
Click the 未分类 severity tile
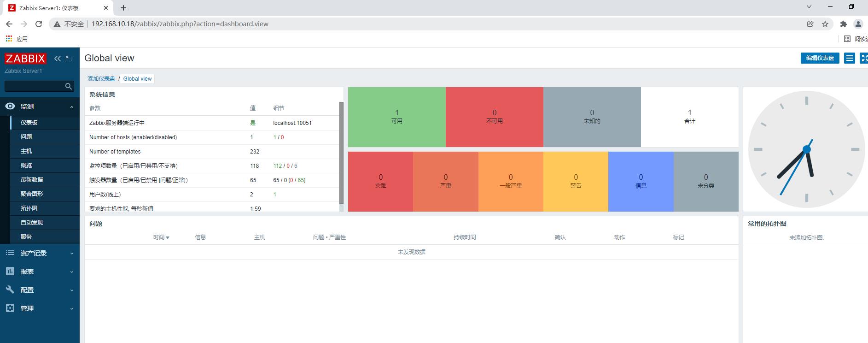(706, 182)
